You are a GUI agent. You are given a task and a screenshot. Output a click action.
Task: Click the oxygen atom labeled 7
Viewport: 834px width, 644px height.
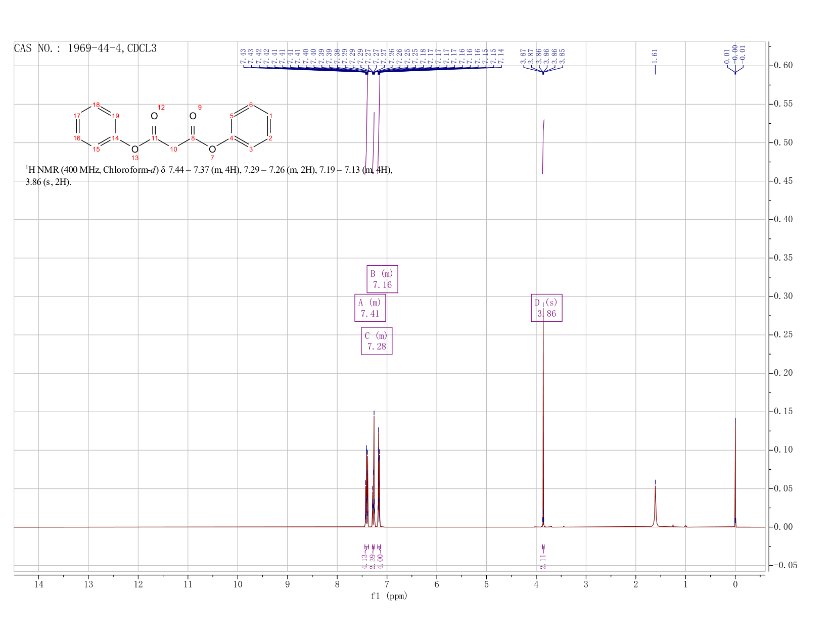[212, 150]
